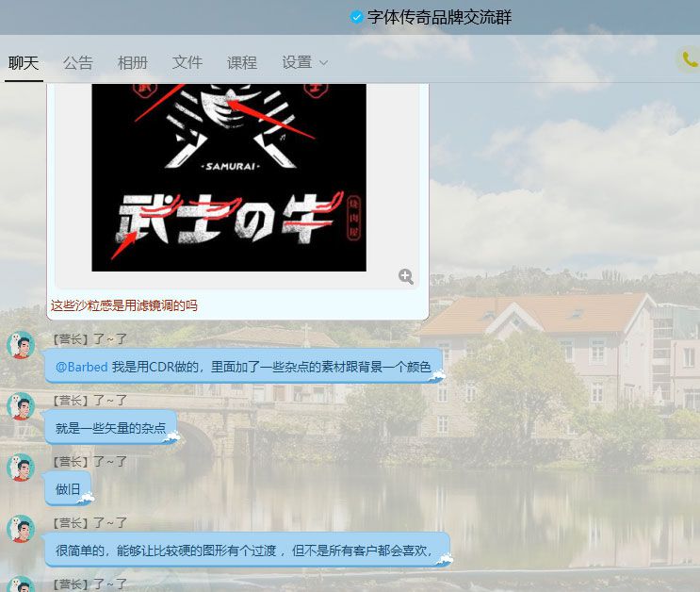Open the 武士の牛 samurai logo image
The height and width of the screenshot is (592, 700).
pos(229,177)
